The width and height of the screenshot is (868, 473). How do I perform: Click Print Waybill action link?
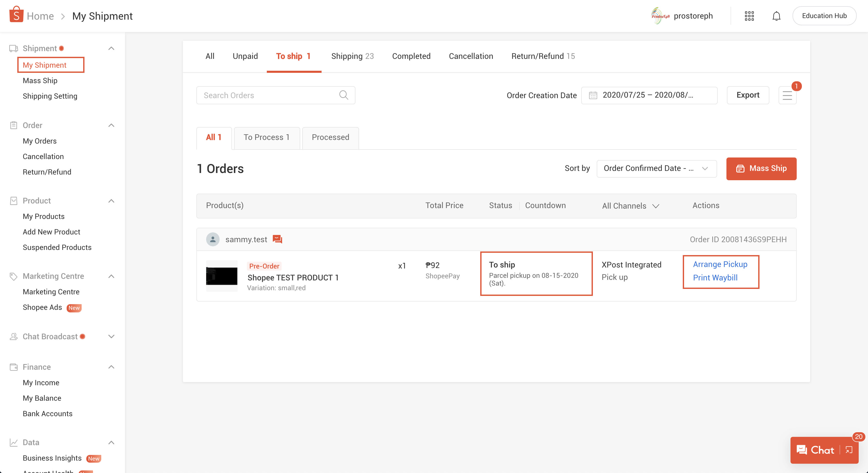(715, 277)
